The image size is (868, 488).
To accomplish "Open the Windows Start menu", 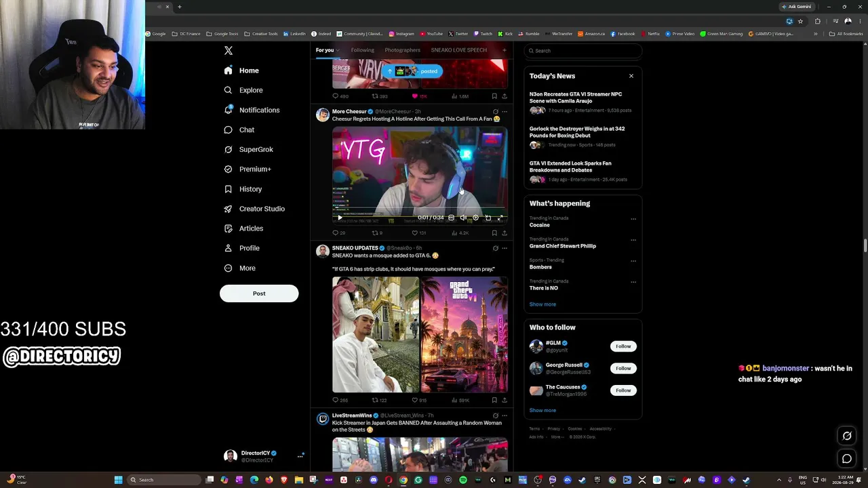I will pyautogui.click(x=118, y=480).
